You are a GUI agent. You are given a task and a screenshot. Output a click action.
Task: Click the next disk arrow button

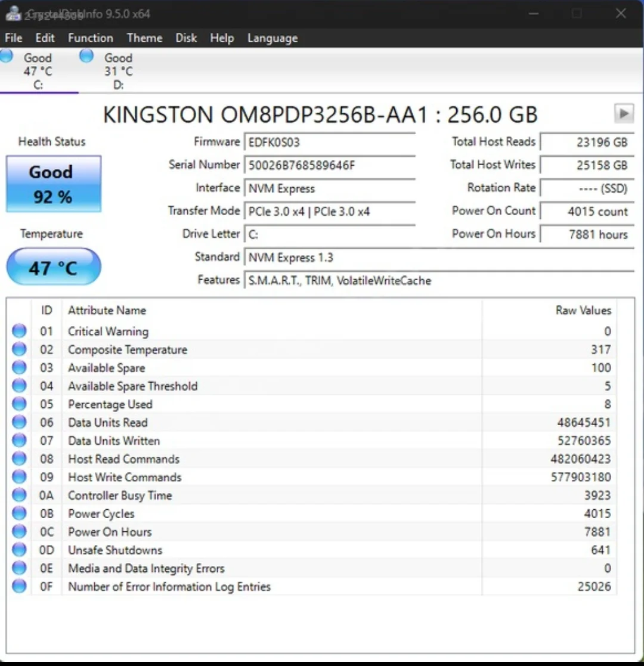[x=624, y=114]
